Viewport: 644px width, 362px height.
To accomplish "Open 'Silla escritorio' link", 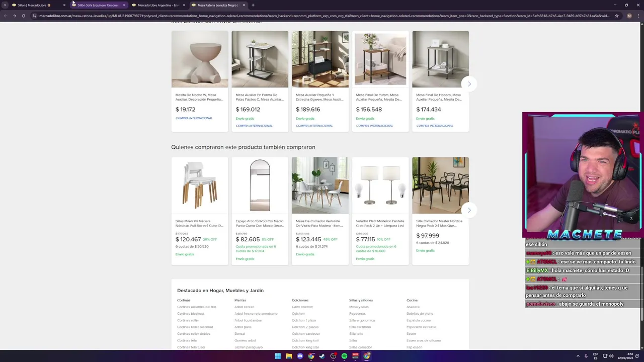I will coord(360,327).
